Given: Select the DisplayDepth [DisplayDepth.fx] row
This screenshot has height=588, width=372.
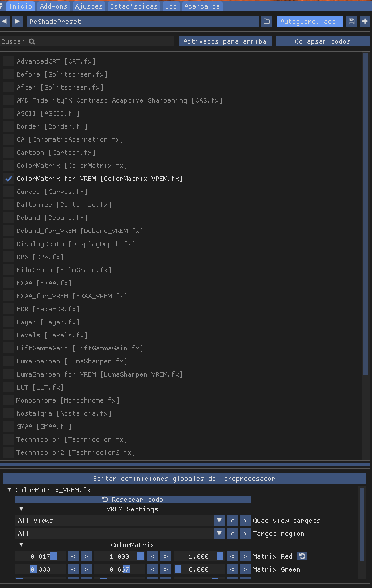Looking at the screenshot, I should pyautogui.click(x=76, y=244).
